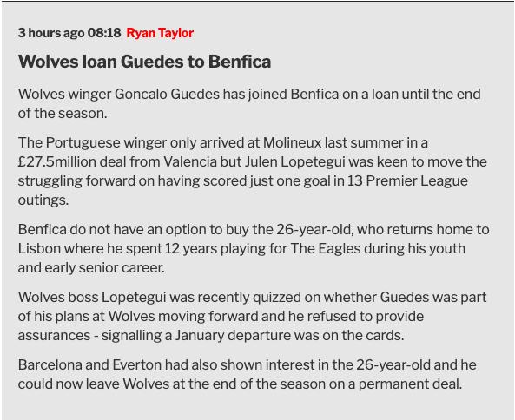Image resolution: width=515 pixels, height=420 pixels.
Task: Click the paragraph starting 'Benfica do not have'
Action: 254,248
